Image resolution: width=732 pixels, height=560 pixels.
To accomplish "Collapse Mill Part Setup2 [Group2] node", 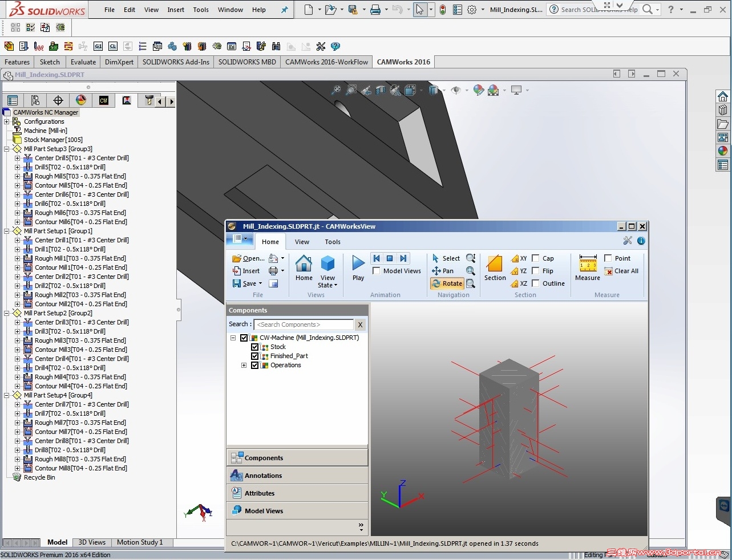I will (x=7, y=313).
